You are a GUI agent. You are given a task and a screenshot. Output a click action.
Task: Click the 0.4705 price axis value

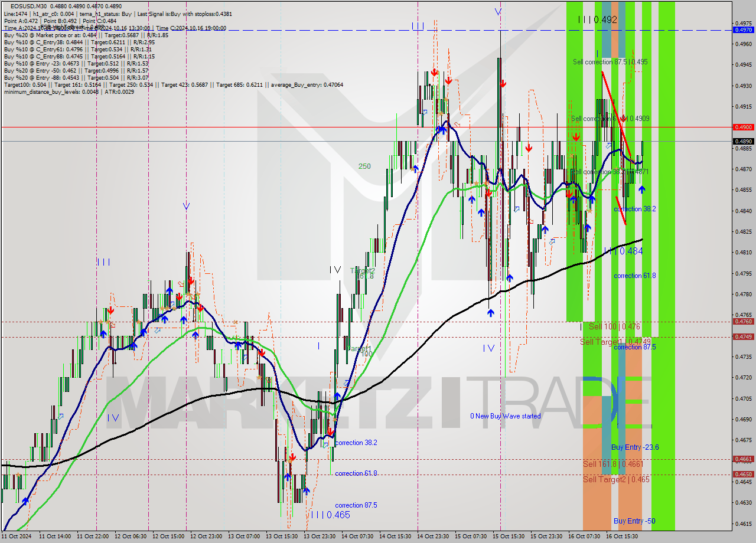744,398
